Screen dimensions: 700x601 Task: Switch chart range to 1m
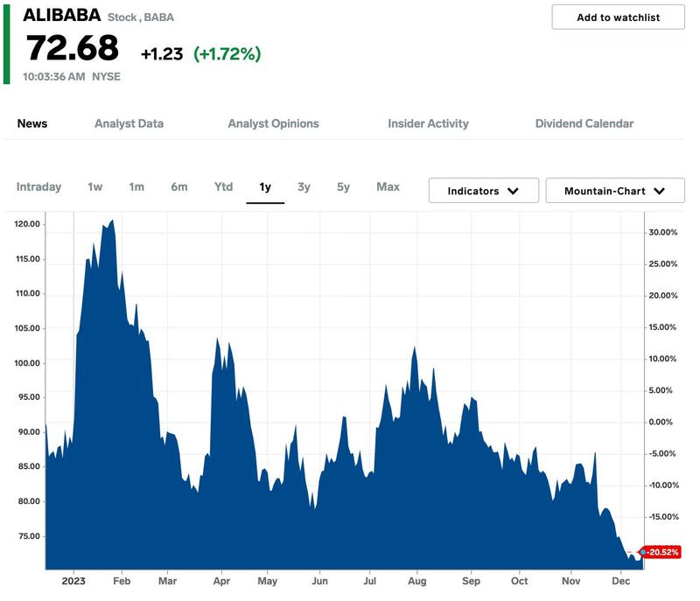[136, 187]
